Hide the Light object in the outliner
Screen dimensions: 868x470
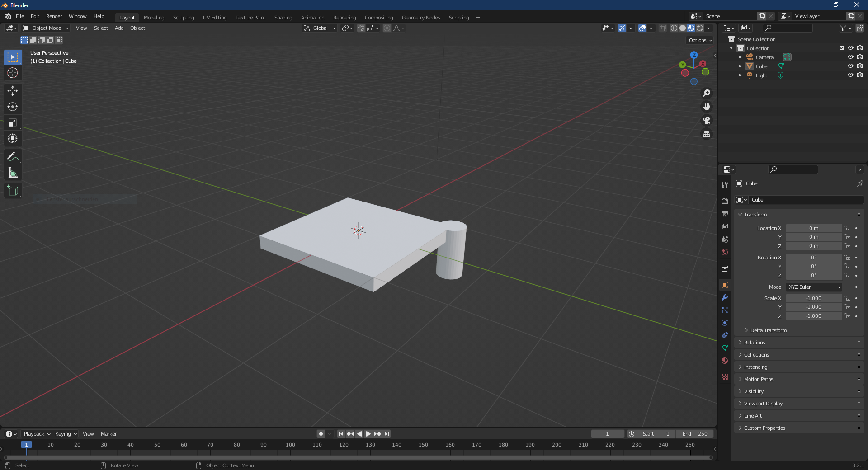coord(850,75)
